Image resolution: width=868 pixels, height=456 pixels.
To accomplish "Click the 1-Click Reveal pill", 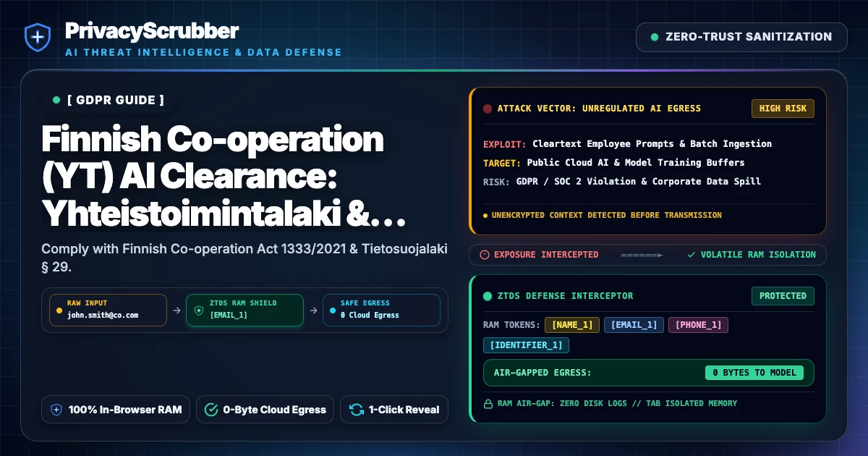I will pyautogui.click(x=394, y=410).
